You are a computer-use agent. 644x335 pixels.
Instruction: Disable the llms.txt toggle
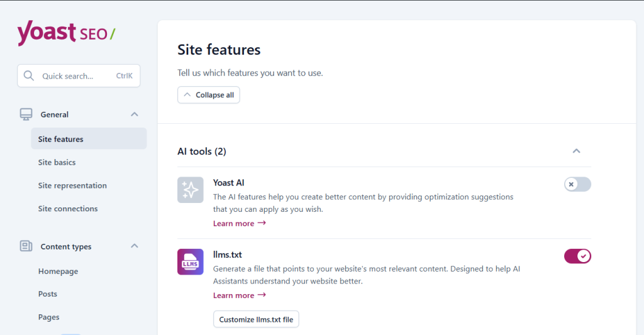[577, 256]
